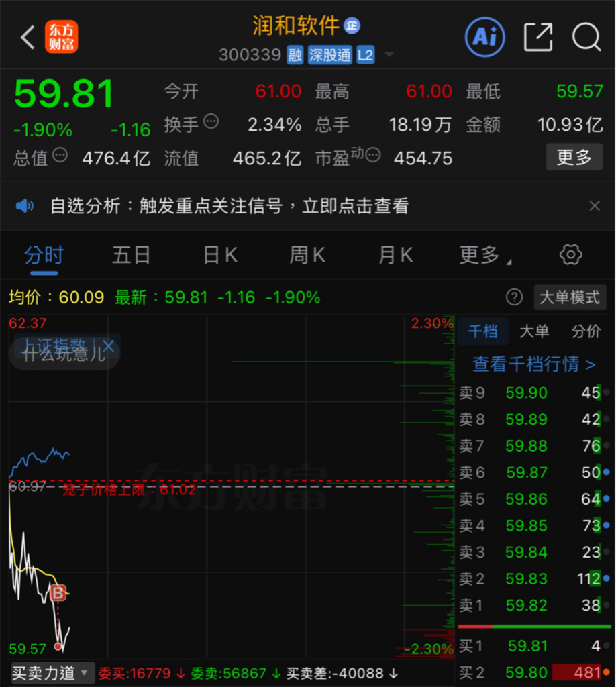Switch to the 周K tab
Screen dimensions: 616x687
[307, 256]
